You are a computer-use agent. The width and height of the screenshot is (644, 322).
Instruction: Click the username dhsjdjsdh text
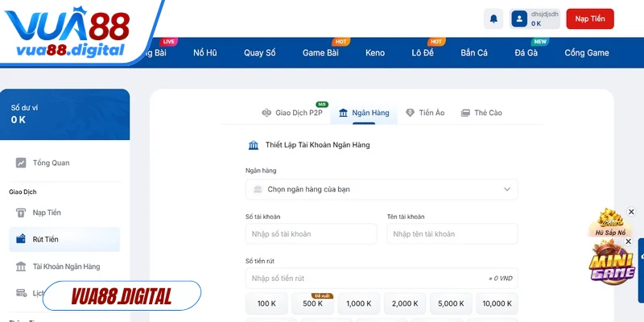[x=545, y=14]
